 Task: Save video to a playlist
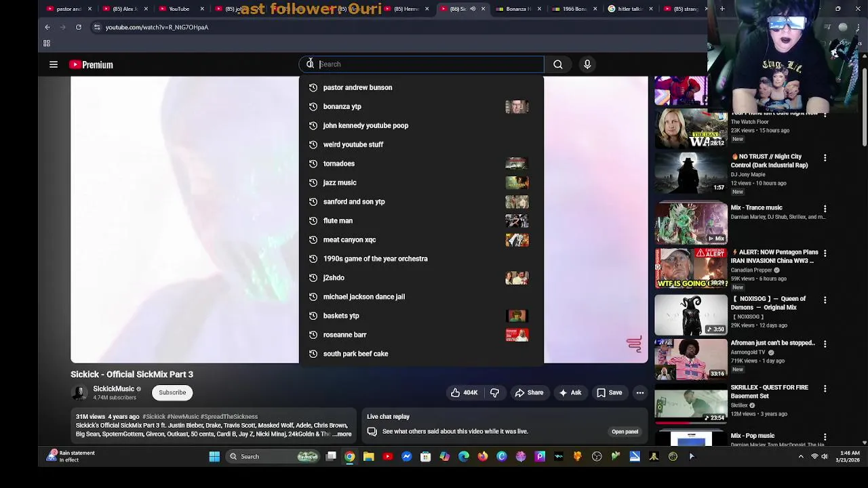coord(609,392)
